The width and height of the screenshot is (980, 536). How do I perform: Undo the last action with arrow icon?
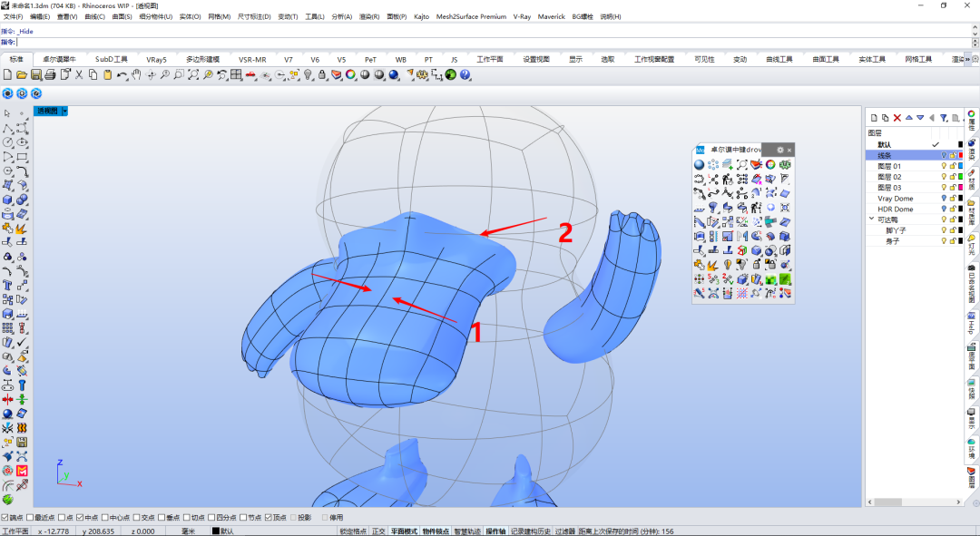[122, 74]
